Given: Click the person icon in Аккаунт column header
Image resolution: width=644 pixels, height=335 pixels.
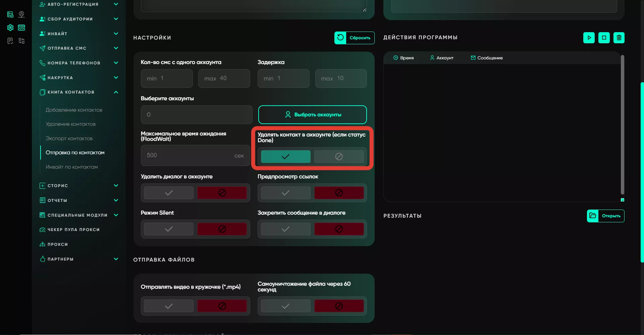Looking at the screenshot, I should pyautogui.click(x=432, y=58).
